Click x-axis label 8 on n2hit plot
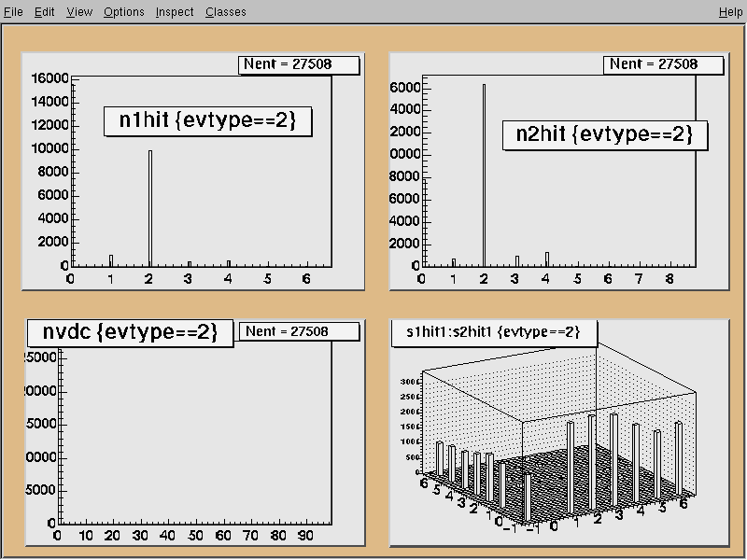The height and width of the screenshot is (560, 747). (669, 278)
